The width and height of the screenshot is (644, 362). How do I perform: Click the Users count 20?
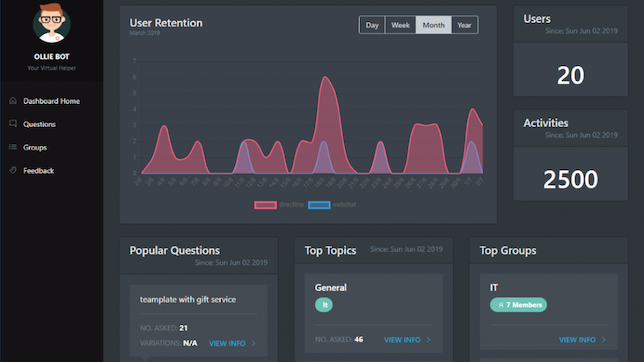pos(570,76)
